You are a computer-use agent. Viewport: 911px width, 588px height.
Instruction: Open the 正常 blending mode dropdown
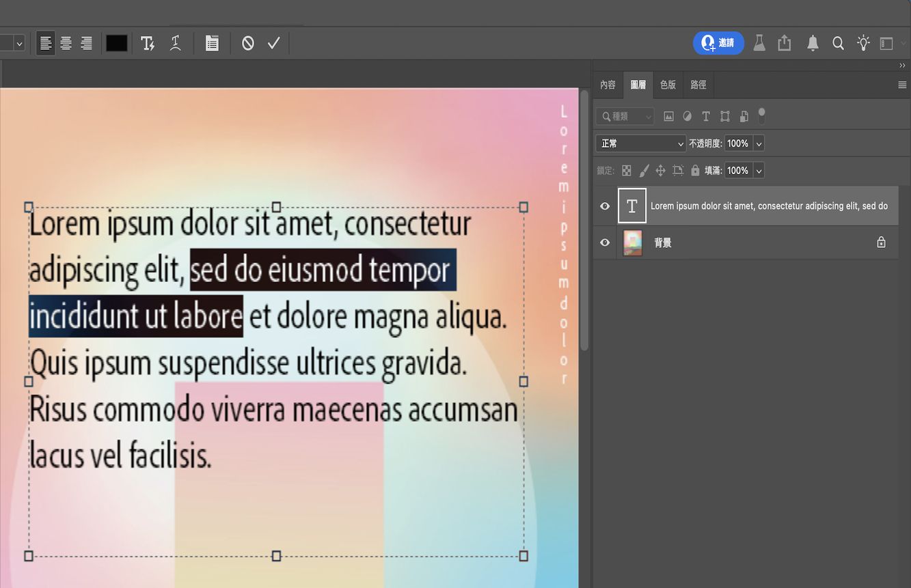pyautogui.click(x=640, y=143)
